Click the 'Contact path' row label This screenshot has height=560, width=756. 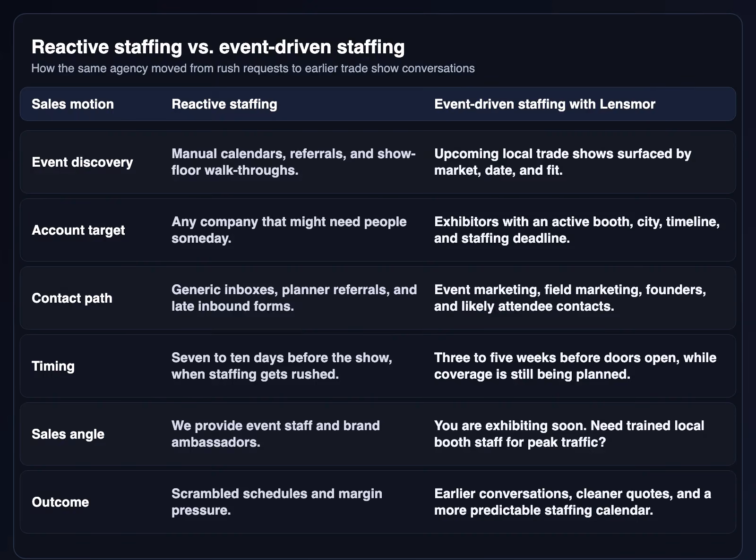point(72,298)
